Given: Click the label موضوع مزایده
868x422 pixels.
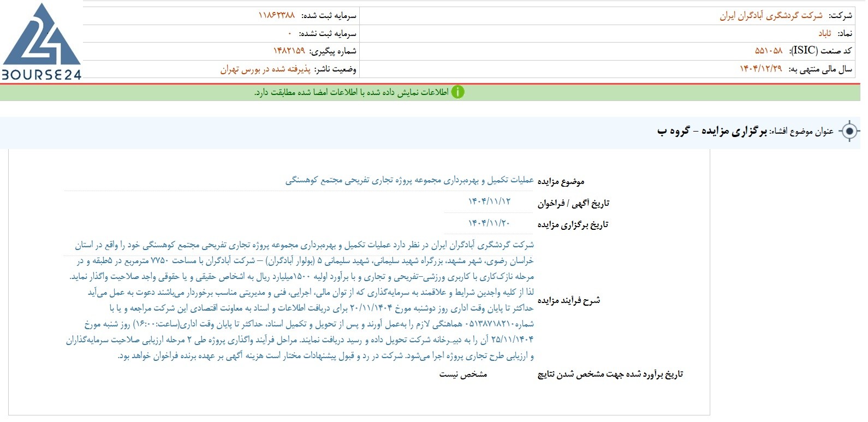Looking at the screenshot, I should [561, 181].
